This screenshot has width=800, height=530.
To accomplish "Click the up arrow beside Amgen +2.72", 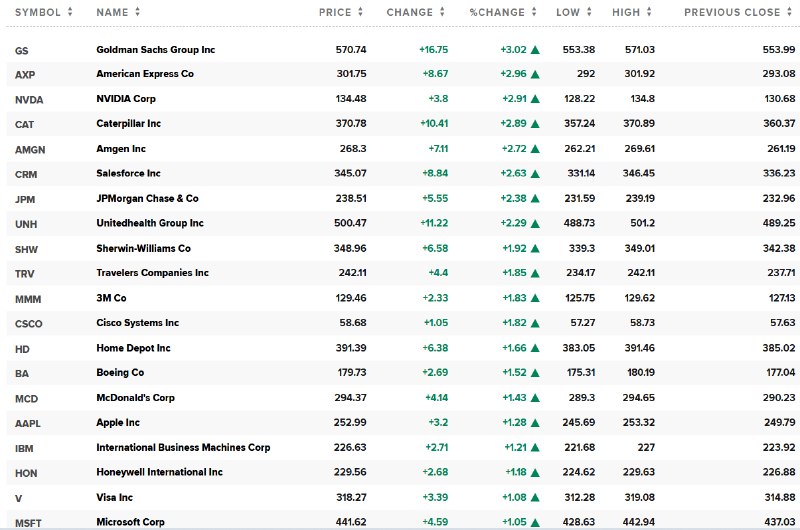I will pos(535,149).
